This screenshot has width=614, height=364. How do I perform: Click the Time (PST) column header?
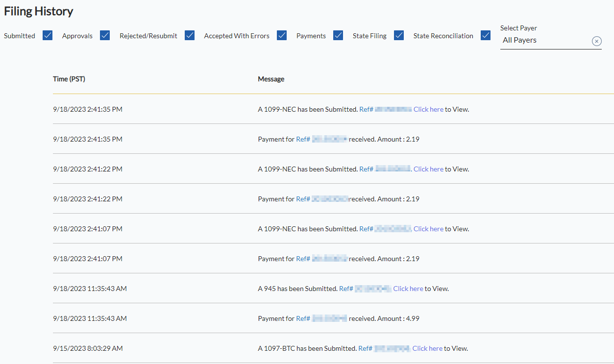(69, 79)
